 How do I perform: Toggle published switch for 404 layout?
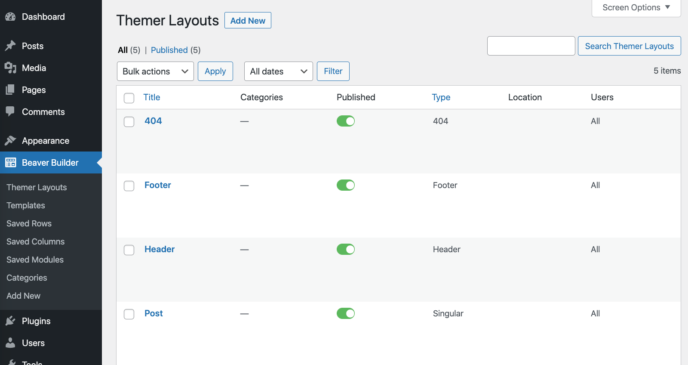coord(346,121)
